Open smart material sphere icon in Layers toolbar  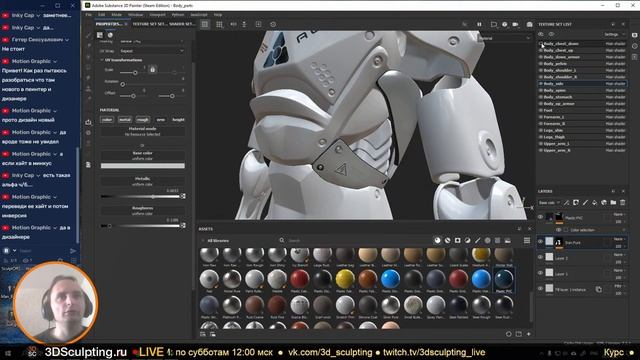point(604,202)
